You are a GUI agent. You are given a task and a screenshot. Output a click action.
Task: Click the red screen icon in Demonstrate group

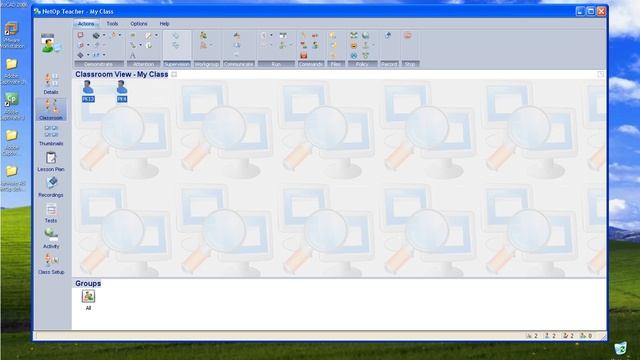click(x=80, y=36)
